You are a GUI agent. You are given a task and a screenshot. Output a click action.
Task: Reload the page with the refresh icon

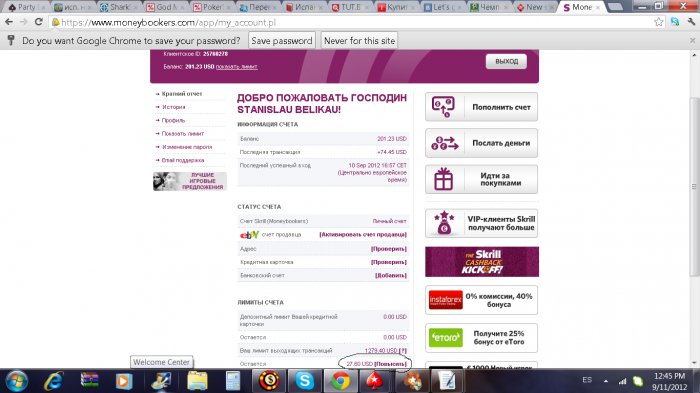coord(39,21)
